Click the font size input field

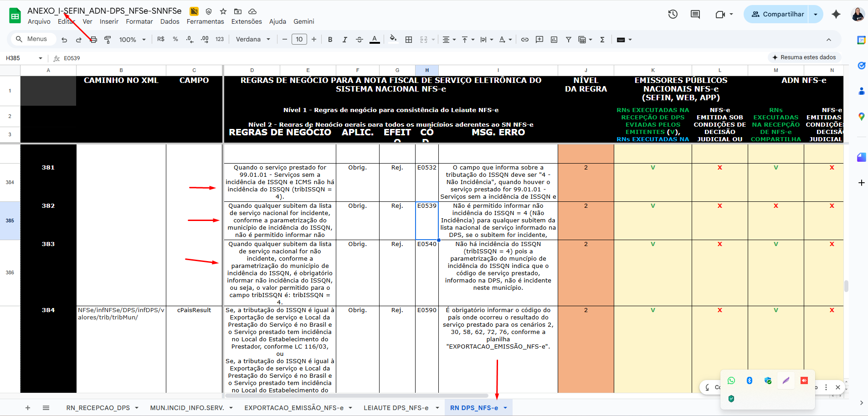pos(299,40)
